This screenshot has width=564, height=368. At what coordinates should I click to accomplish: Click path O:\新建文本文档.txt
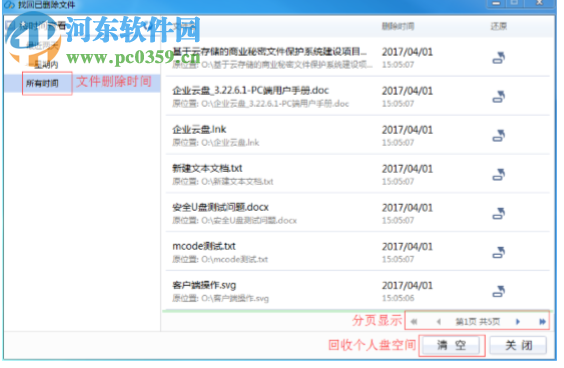click(237, 181)
